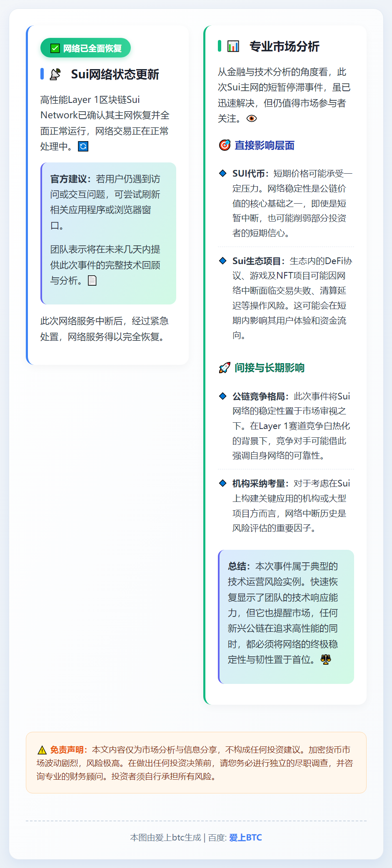
Task: Click the blue diamond bullet beside Sui生态项目
Action: 223,261
